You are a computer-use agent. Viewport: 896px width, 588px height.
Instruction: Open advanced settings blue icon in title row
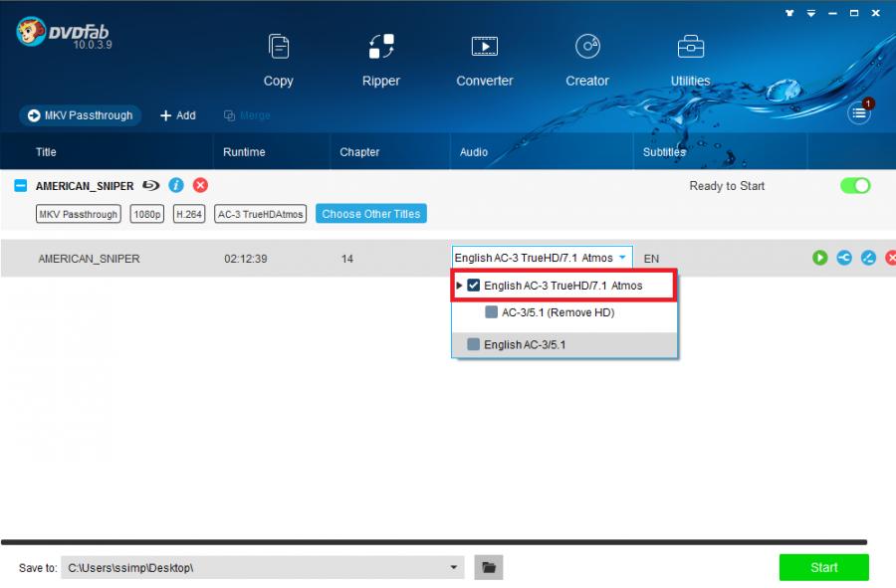pyautogui.click(x=844, y=258)
